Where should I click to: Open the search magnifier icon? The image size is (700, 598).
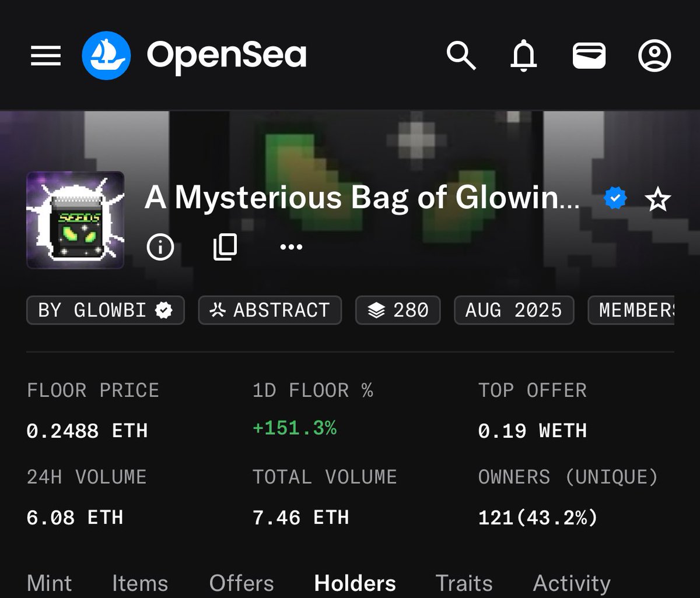(x=461, y=56)
